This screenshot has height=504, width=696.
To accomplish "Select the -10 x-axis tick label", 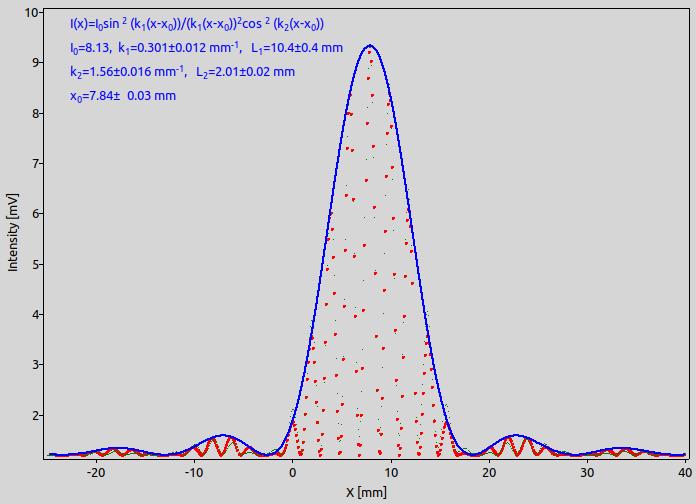I will pos(194,473).
